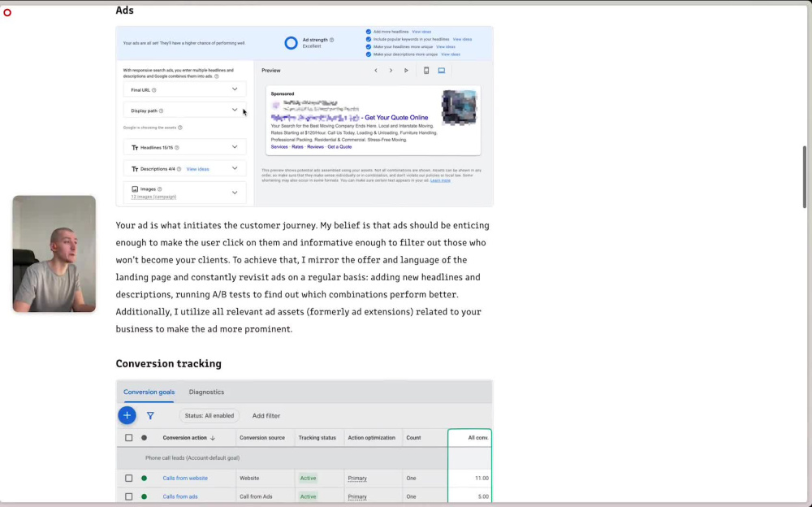Click Display path help icon
The image size is (812, 507).
(161, 111)
